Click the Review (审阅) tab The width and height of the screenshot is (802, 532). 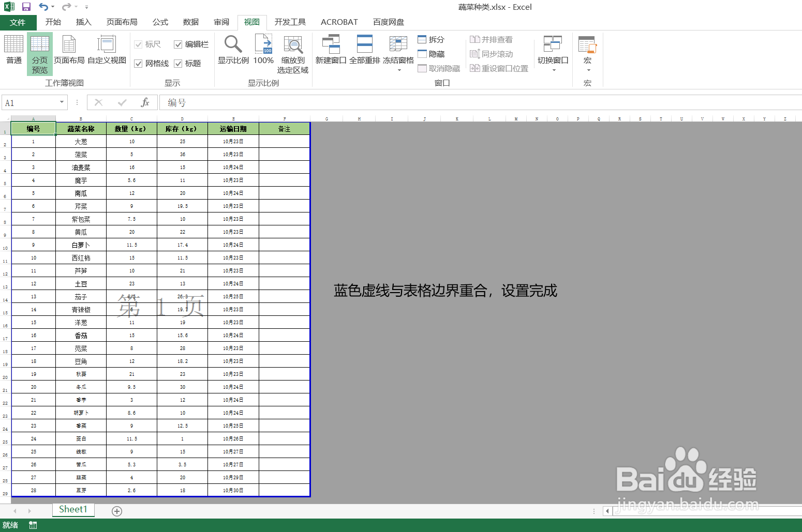click(221, 22)
